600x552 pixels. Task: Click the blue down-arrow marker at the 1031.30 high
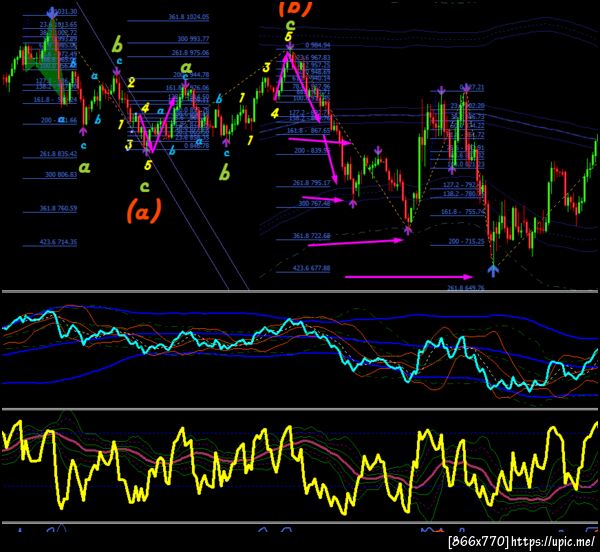click(52, 13)
